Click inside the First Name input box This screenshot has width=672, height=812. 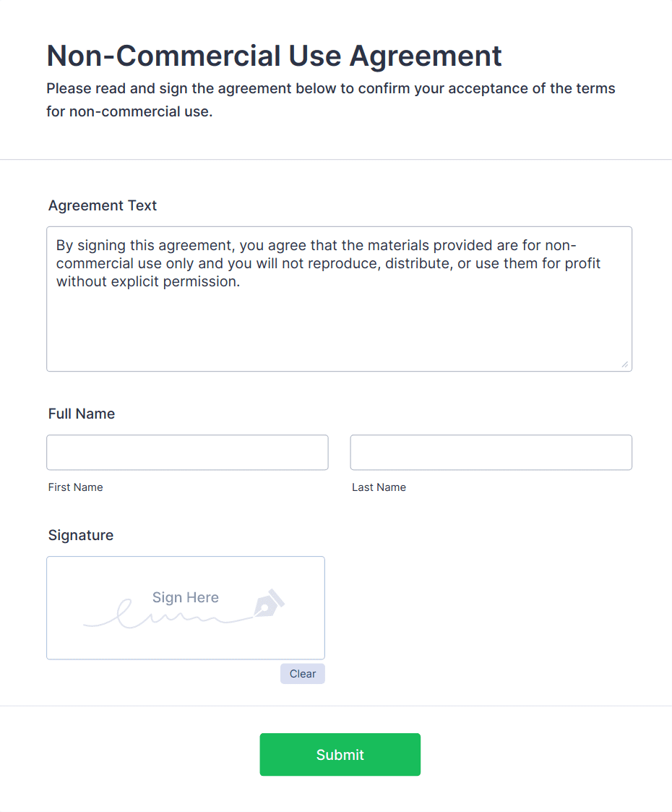tap(187, 452)
